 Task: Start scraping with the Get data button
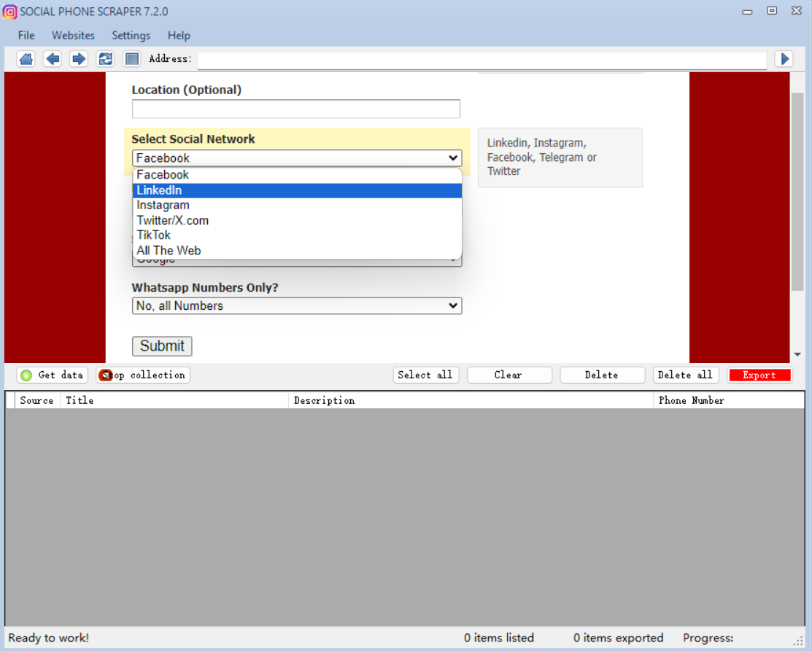tap(53, 375)
